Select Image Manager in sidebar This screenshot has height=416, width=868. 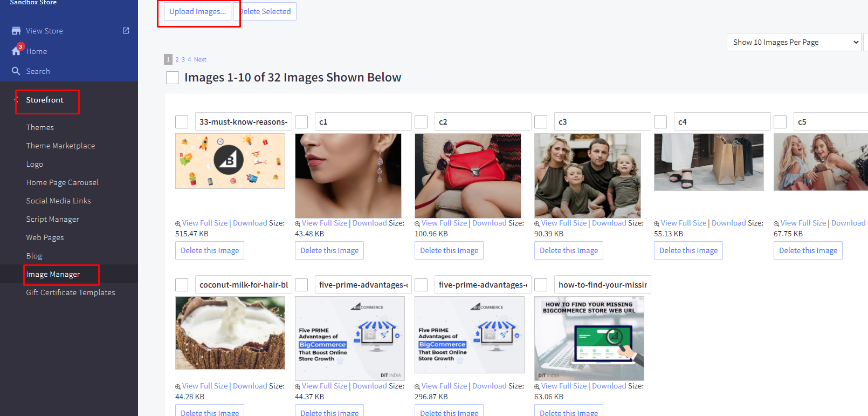click(53, 274)
